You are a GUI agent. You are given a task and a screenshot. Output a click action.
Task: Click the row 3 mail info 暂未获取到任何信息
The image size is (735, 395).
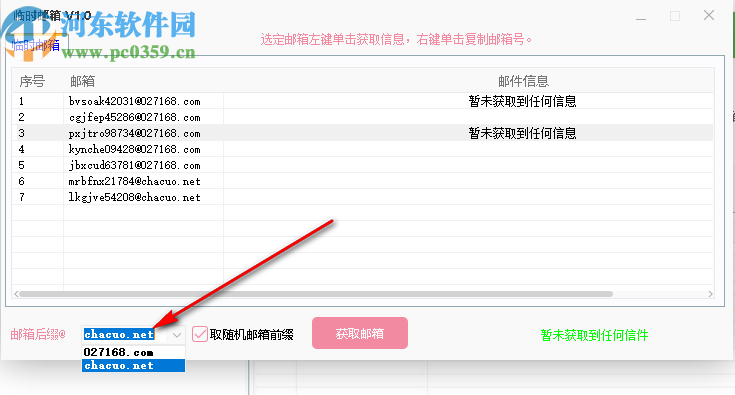click(522, 133)
